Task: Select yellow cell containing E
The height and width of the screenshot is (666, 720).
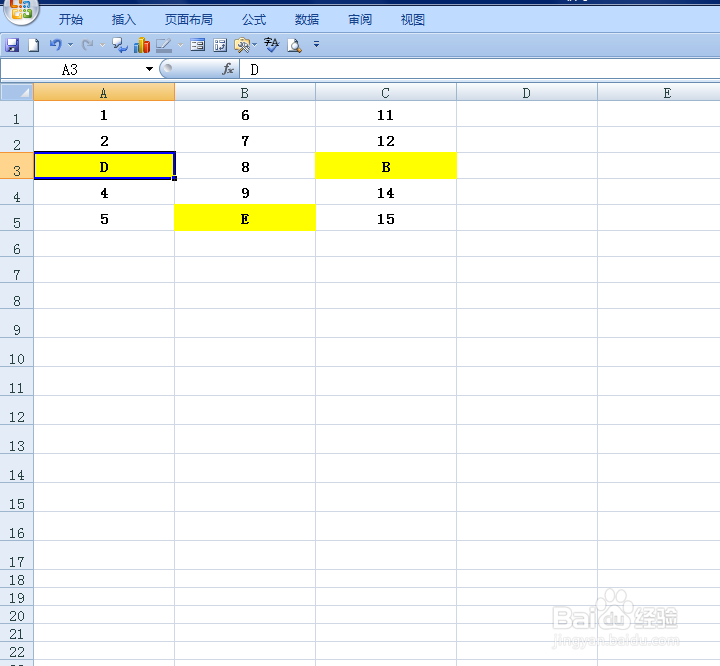Action: 245,218
